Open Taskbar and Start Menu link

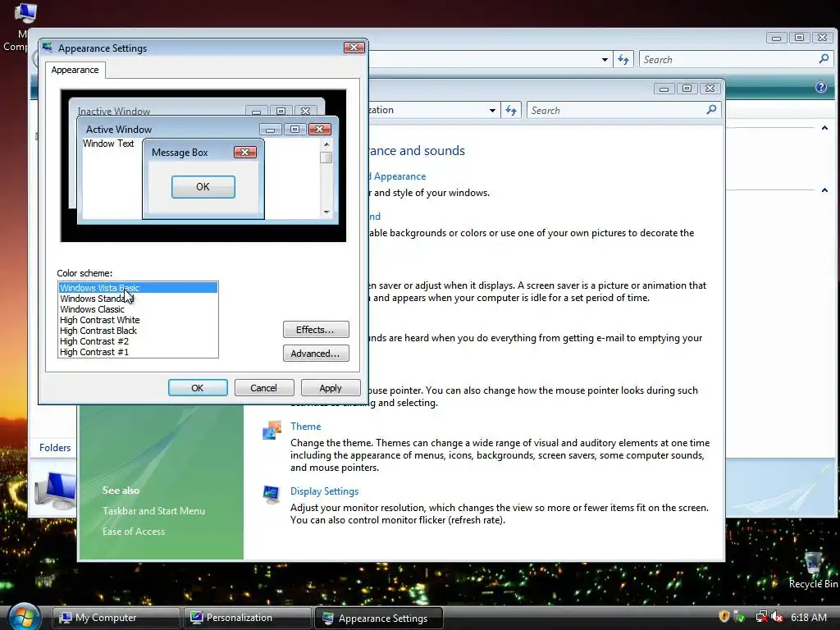(x=153, y=511)
